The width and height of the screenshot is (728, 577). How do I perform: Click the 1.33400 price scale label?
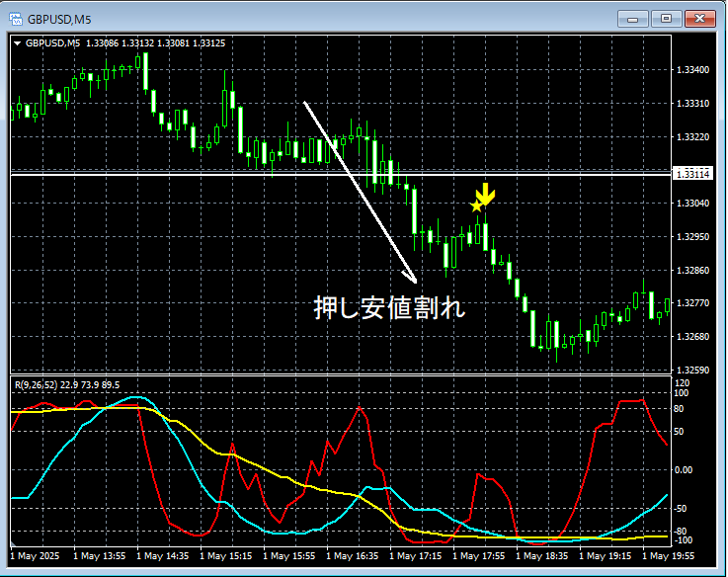(692, 70)
